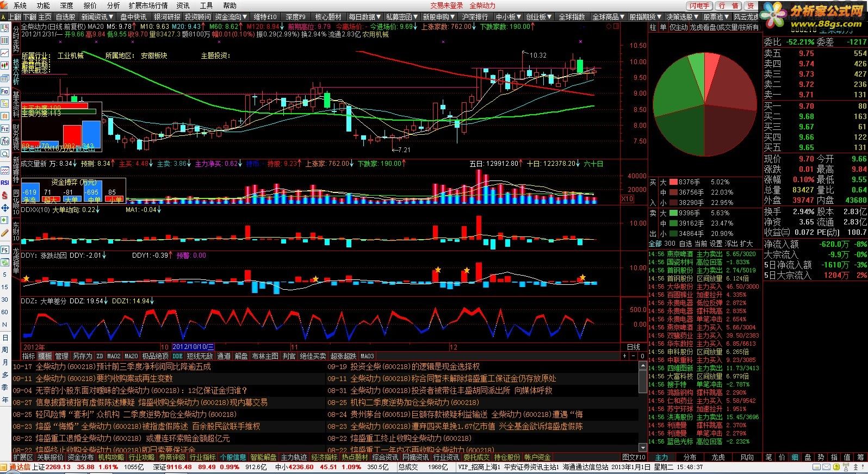The image size is (868, 474).
Task: Click the 主卖力度 green strength bar
Action: [x=59, y=112]
